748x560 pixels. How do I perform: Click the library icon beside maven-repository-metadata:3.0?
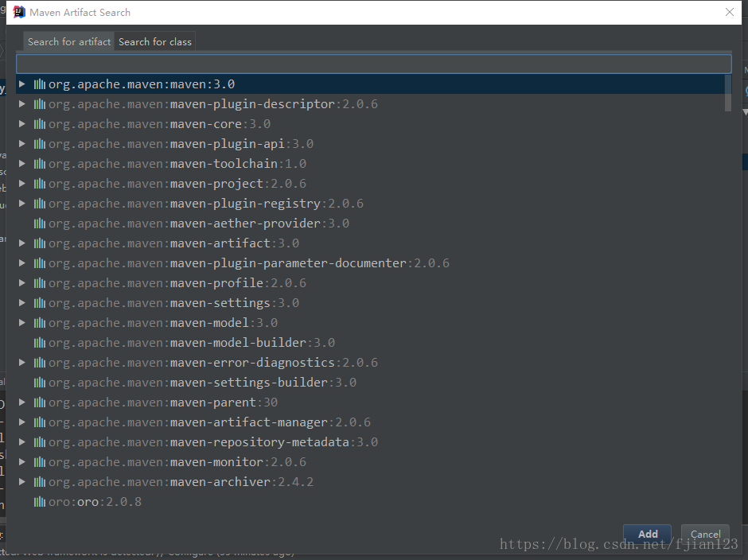pos(40,442)
